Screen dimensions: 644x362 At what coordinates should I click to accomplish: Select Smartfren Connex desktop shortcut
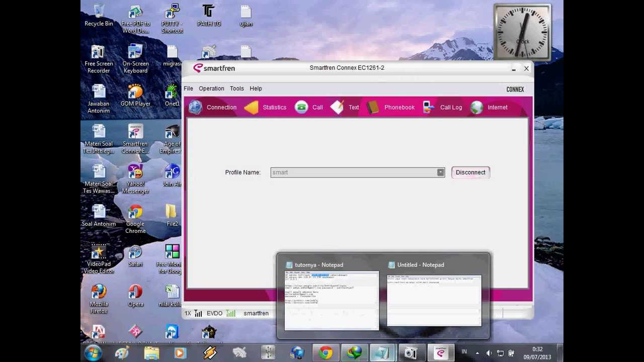(x=135, y=139)
